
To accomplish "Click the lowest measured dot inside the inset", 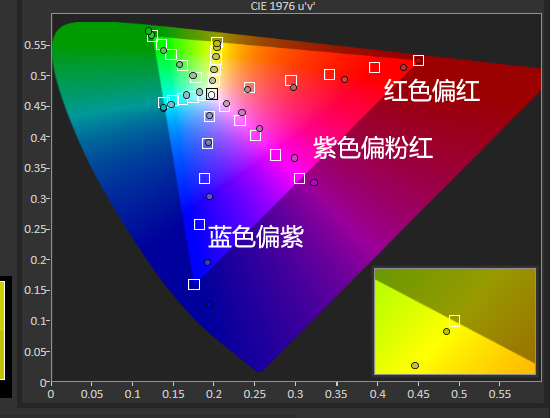I will pos(415,366).
